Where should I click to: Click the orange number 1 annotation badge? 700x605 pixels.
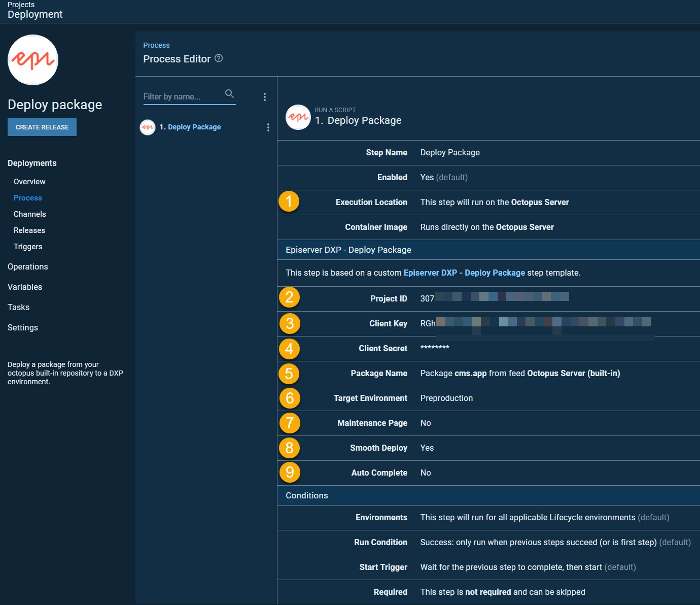click(289, 201)
